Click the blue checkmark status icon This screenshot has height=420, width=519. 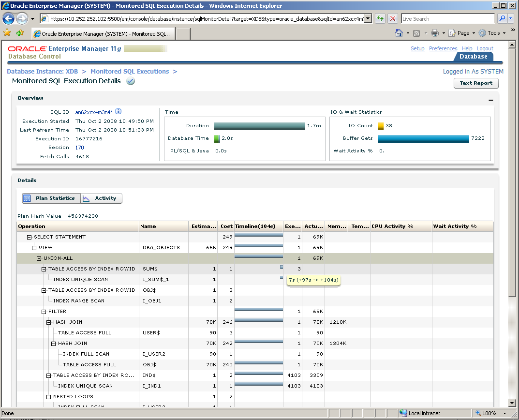(131, 81)
